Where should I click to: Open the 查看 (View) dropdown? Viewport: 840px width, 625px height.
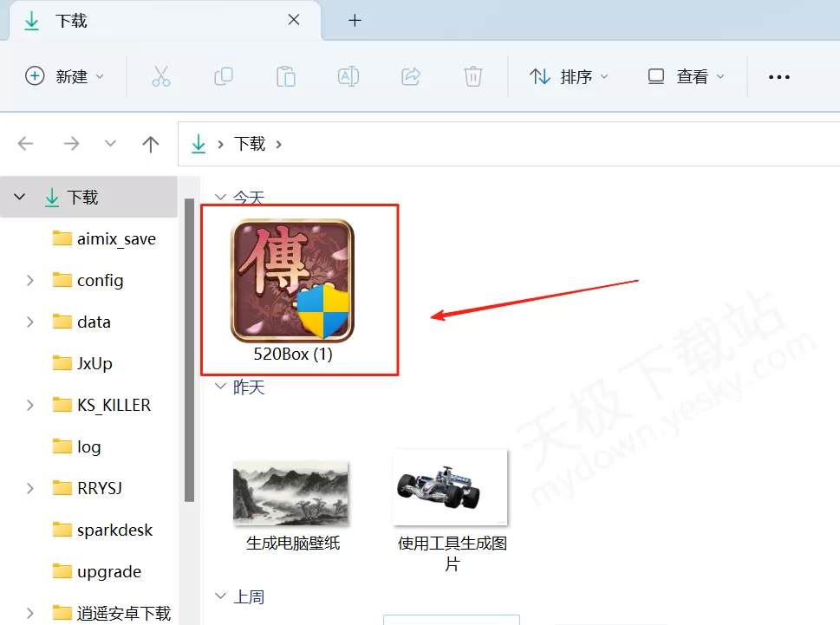(687, 76)
